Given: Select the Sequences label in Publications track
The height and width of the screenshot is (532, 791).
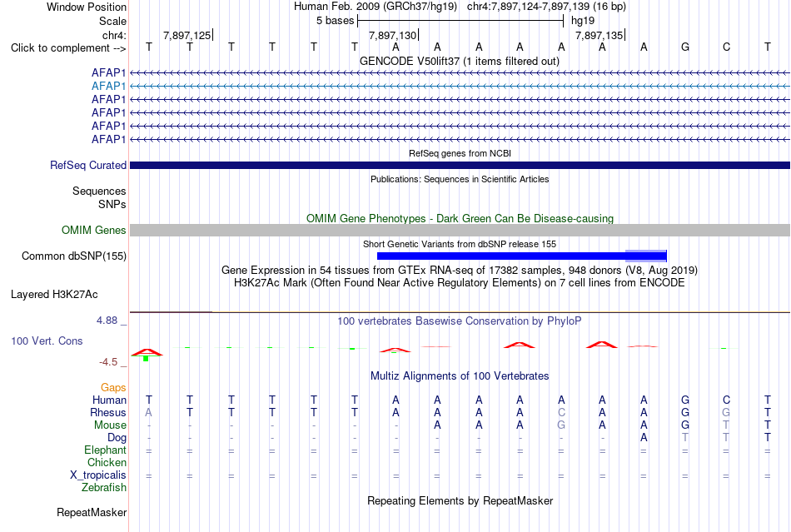Looking at the screenshot, I should (99, 191).
